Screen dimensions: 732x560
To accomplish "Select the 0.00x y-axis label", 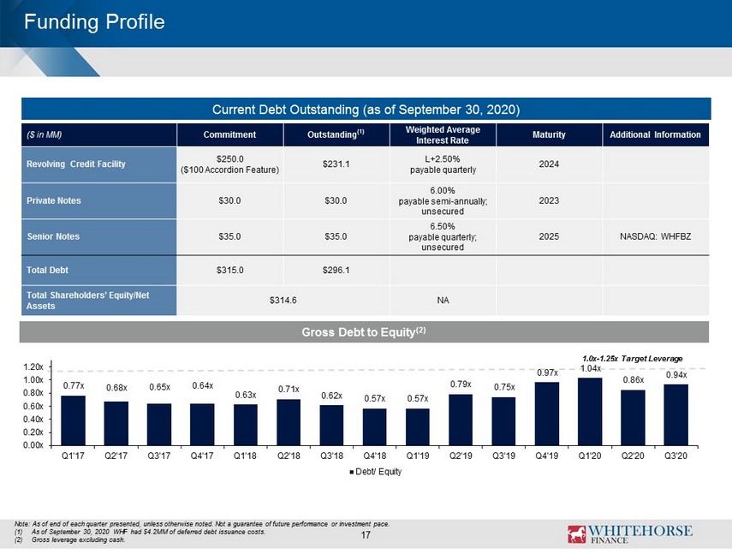I will (x=33, y=445).
